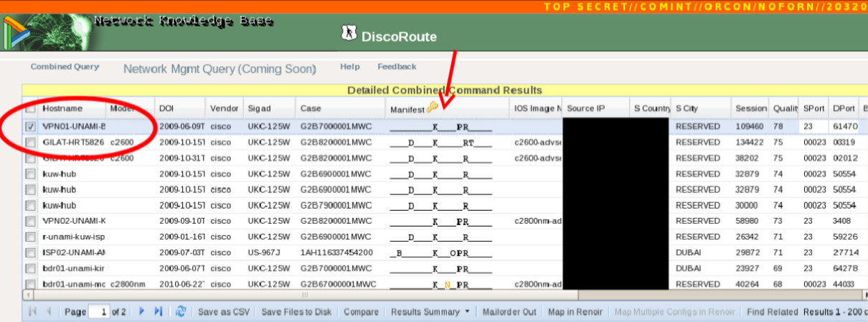This screenshot has height=322, width=868.
Task: Sort by the Source IP column header
Action: click(585, 108)
